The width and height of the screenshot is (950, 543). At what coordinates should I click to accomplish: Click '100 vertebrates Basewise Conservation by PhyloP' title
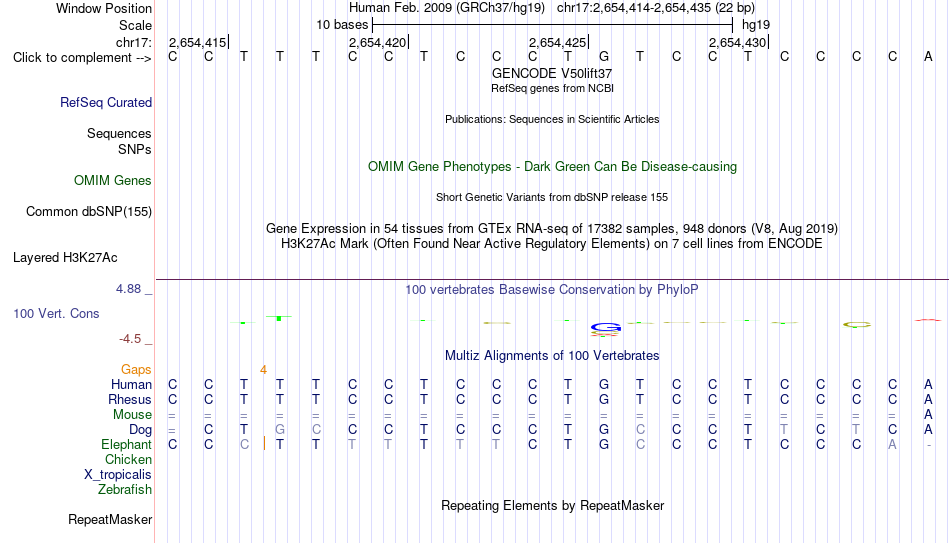pos(552,290)
